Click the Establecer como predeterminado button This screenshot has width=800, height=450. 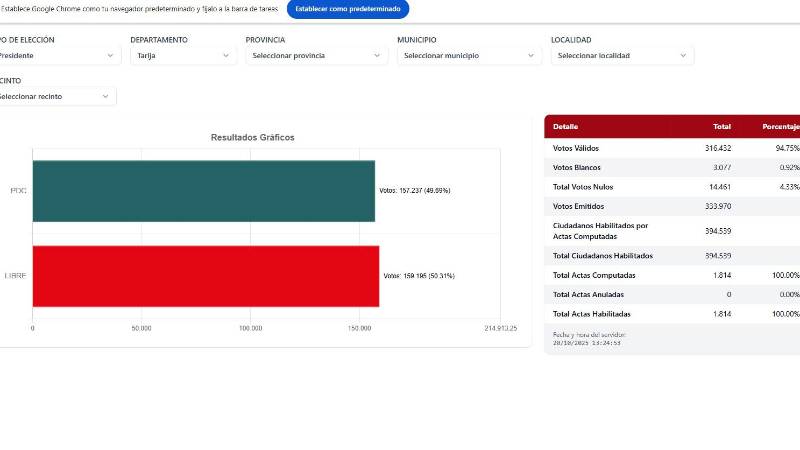pos(347,9)
